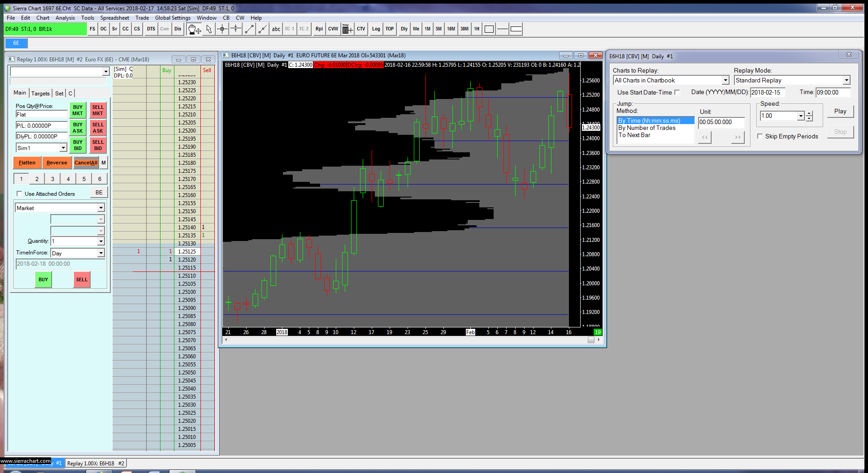Click the Rpl replay toolbar button
The height and width of the screenshot is (473, 868).
pyautogui.click(x=319, y=29)
